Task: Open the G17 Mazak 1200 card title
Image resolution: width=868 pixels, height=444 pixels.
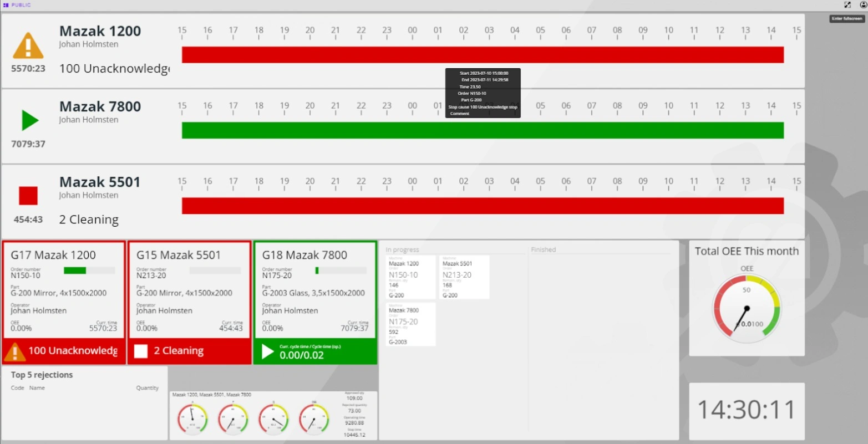Action: pos(53,255)
